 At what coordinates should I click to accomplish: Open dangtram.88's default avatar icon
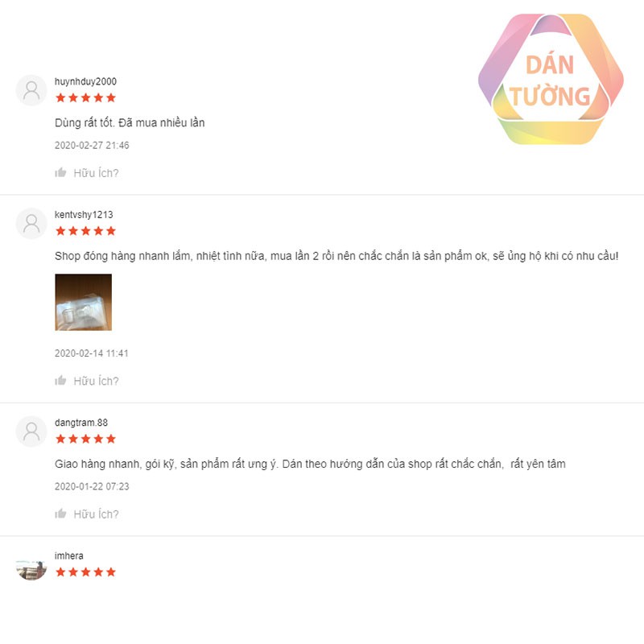click(31, 431)
